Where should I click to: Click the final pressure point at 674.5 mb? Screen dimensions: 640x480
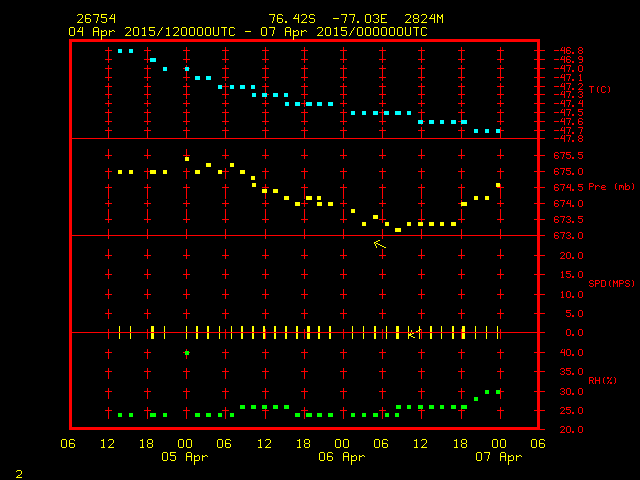(498, 185)
